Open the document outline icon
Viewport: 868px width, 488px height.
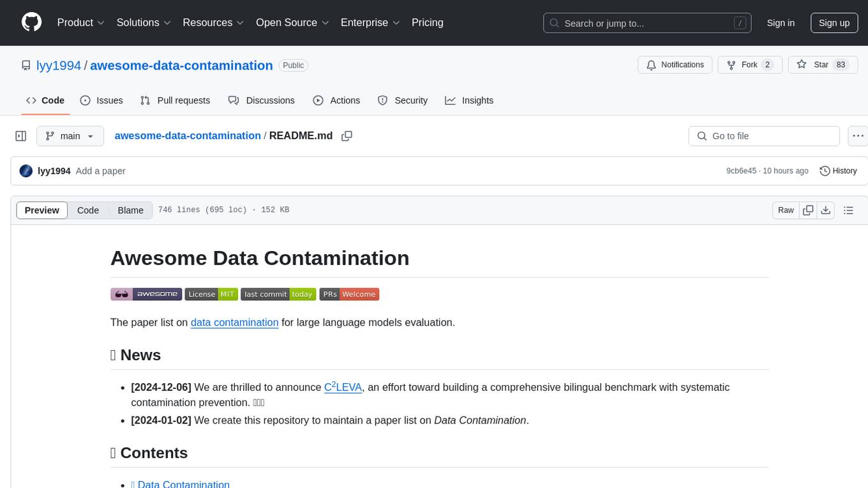(x=848, y=210)
